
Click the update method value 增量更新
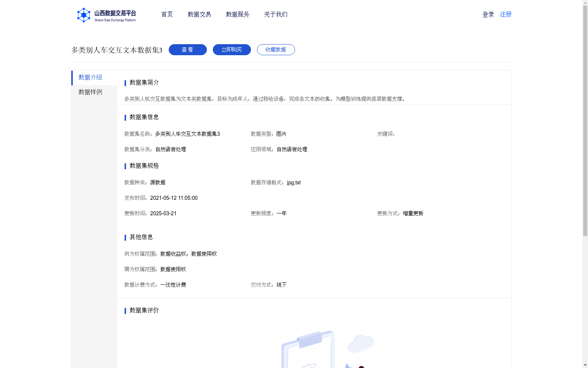click(x=413, y=213)
